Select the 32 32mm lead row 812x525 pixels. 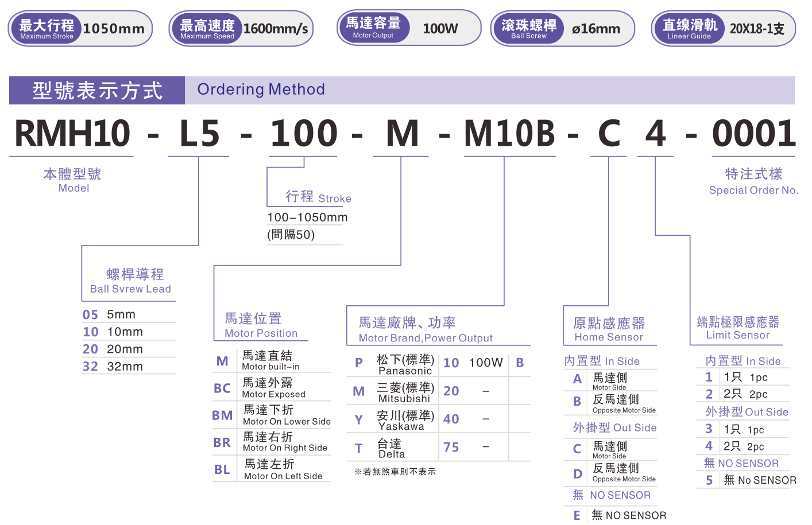tap(129, 366)
